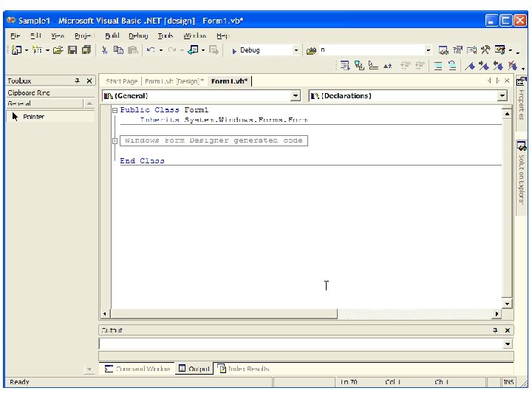Open the collapsed Solution Explorer side tab
Image resolution: width=532 pixels, height=399 pixels.
pyautogui.click(x=521, y=177)
